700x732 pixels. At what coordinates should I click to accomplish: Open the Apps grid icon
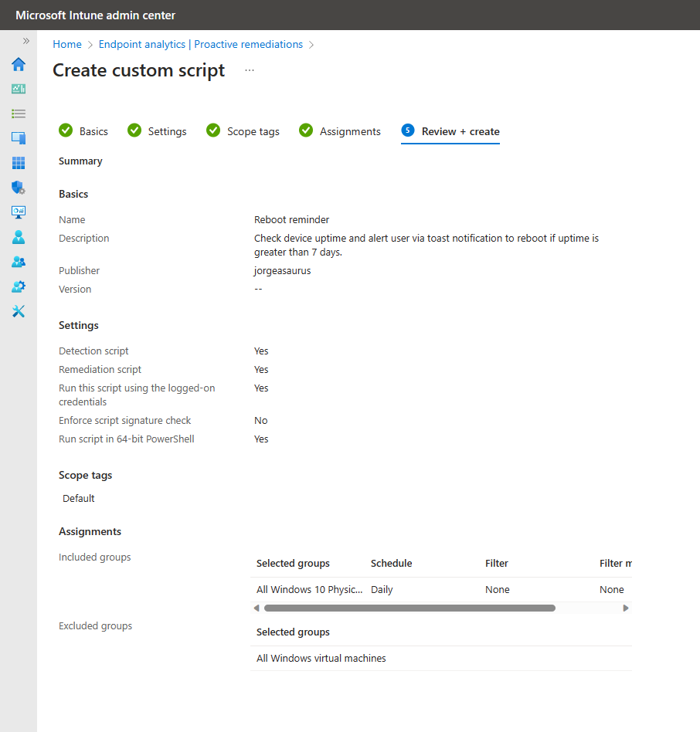pos(19,163)
